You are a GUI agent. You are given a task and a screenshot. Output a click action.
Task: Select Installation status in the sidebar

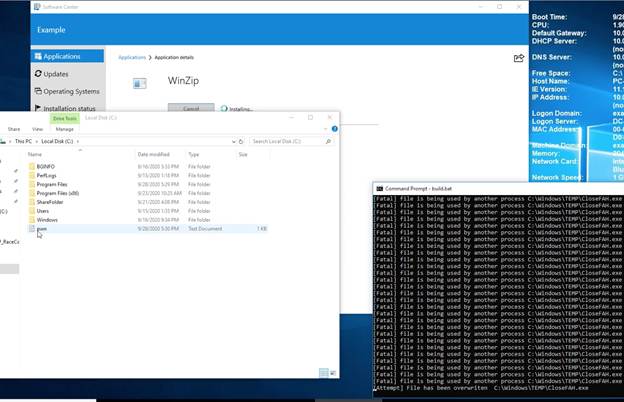point(70,108)
